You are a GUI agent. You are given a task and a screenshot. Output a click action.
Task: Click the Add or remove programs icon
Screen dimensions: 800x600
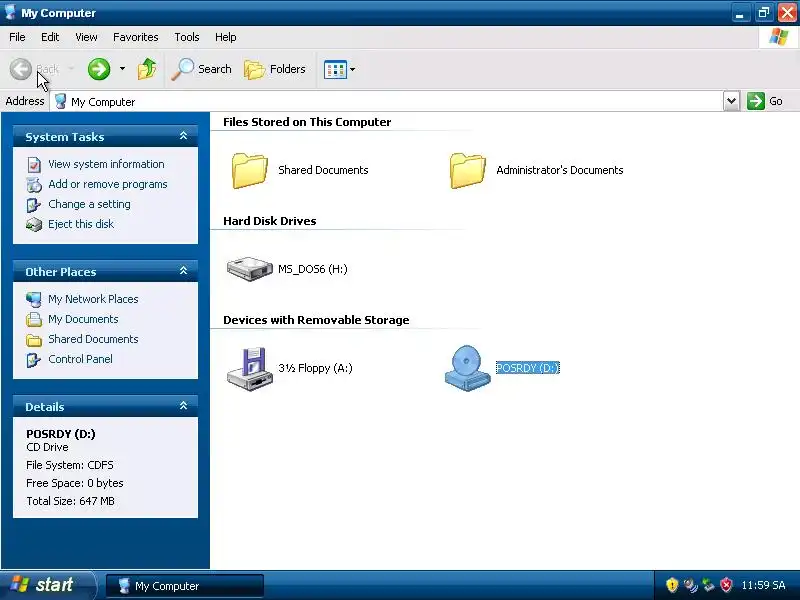(34, 185)
